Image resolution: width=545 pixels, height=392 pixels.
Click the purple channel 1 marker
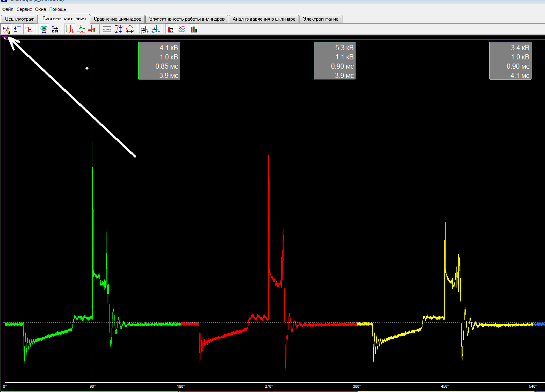click(5, 38)
